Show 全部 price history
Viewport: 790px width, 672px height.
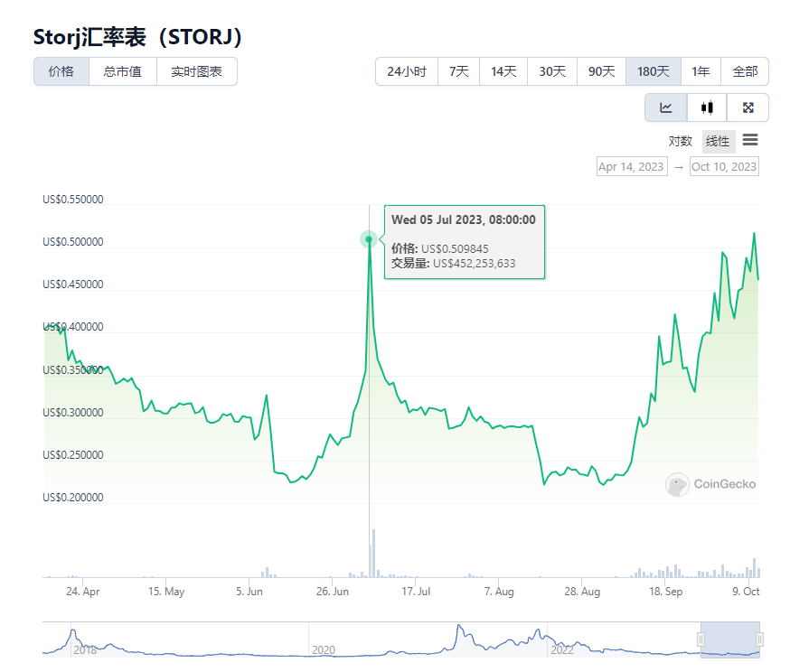(x=746, y=71)
